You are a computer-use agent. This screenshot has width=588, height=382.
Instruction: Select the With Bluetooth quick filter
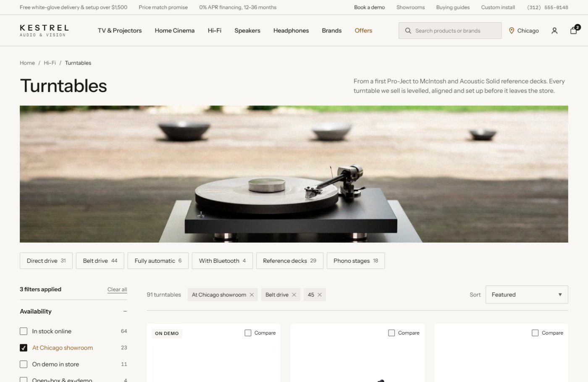pos(222,261)
